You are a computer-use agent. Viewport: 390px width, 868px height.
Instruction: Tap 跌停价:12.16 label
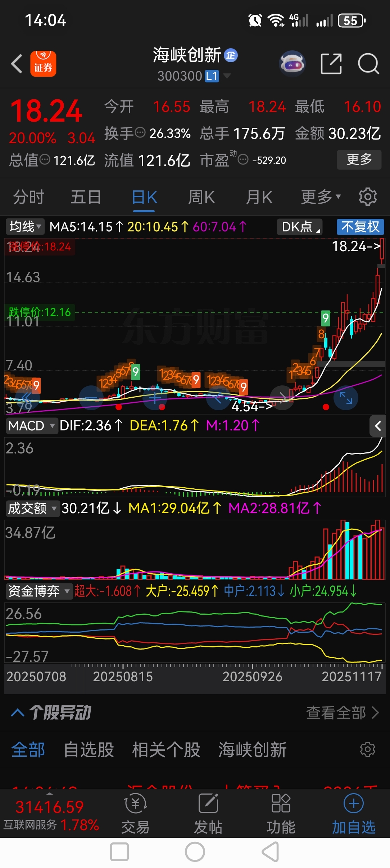(x=40, y=312)
